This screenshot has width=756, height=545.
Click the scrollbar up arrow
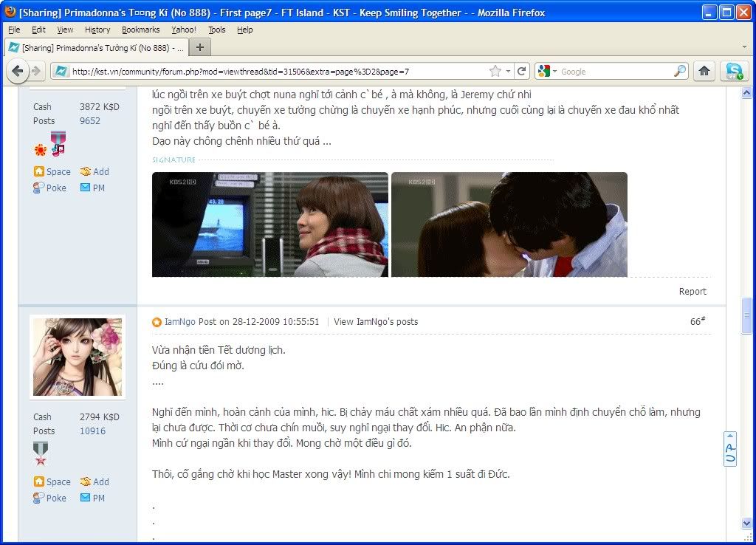(746, 92)
